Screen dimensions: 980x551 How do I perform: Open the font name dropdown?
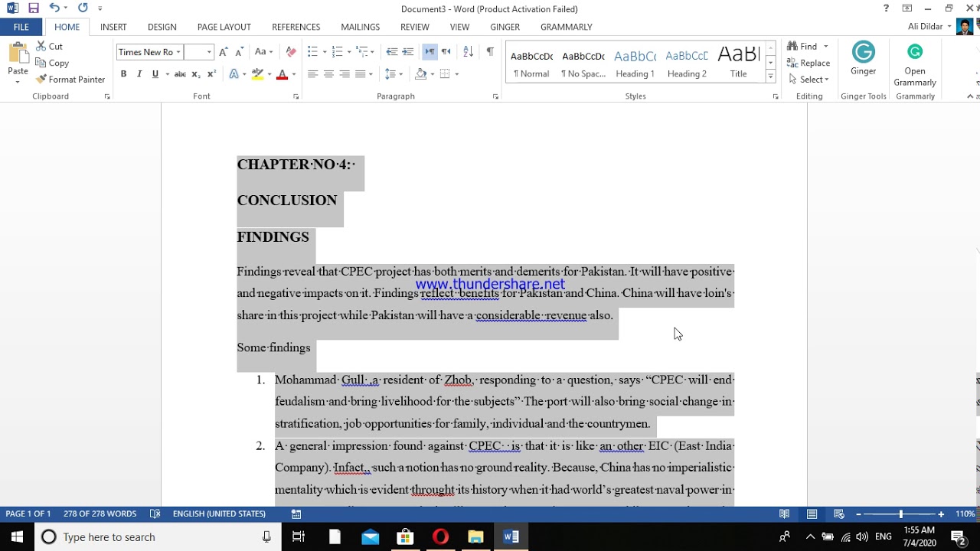178,52
